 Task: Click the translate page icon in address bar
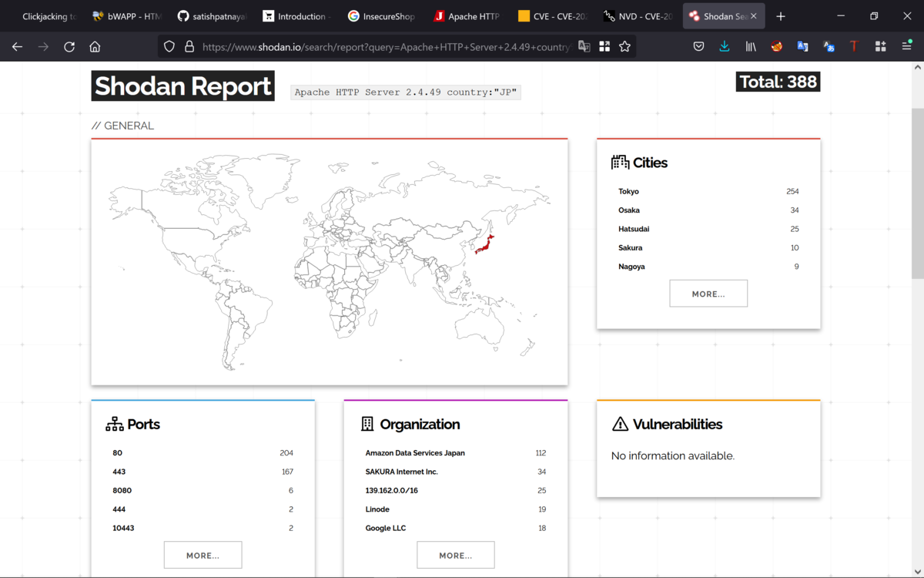[x=584, y=47]
